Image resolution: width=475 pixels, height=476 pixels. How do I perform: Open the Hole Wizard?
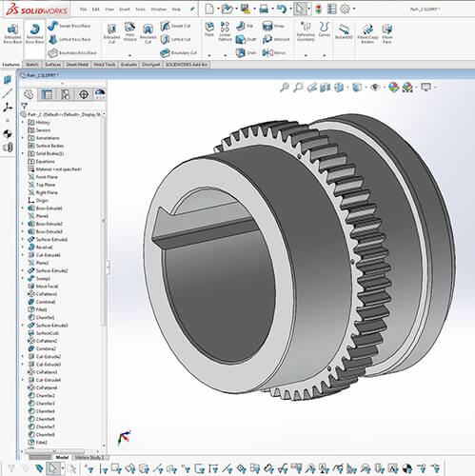129,31
